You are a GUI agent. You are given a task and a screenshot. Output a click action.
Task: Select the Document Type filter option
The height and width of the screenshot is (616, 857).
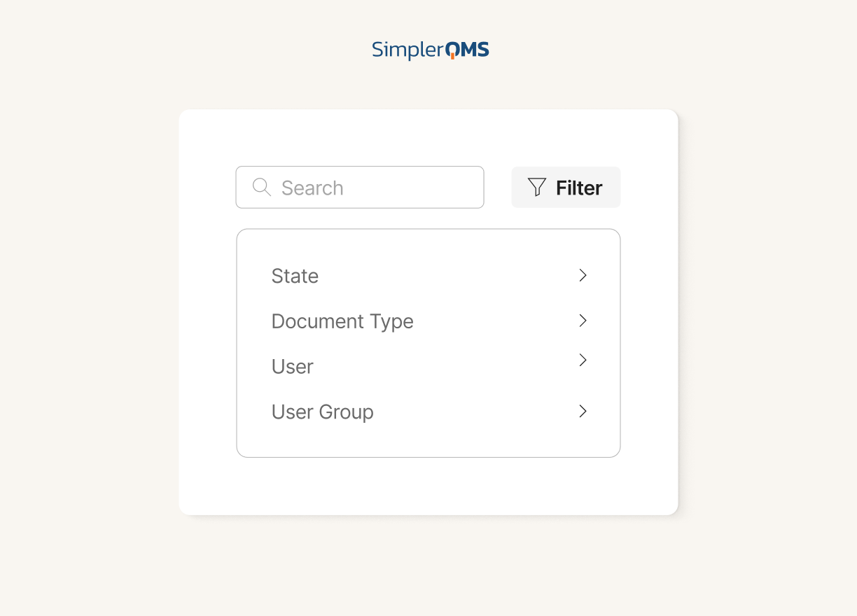pyautogui.click(x=428, y=321)
